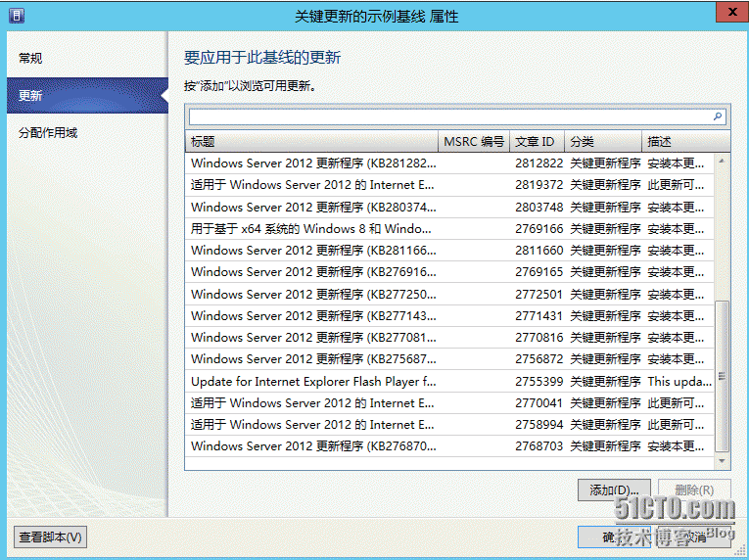
Task: Click the 确定 button
Action: [x=614, y=537]
